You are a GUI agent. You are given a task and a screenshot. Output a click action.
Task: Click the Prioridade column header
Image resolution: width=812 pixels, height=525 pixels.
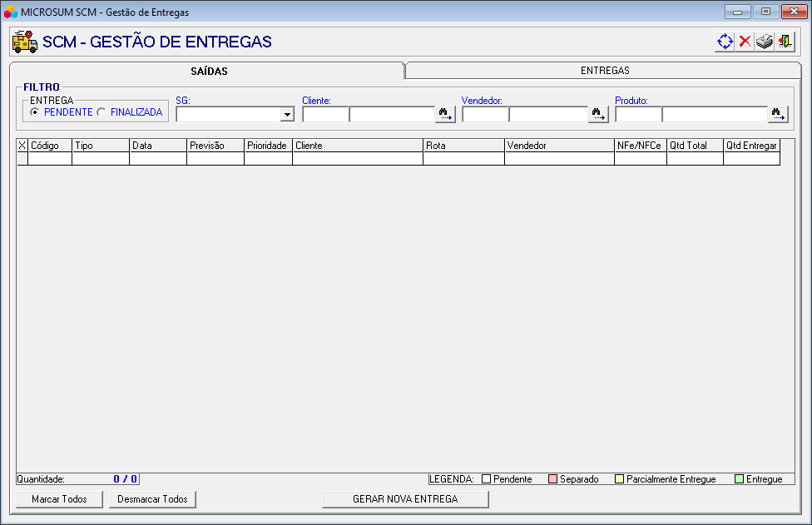[268, 146]
